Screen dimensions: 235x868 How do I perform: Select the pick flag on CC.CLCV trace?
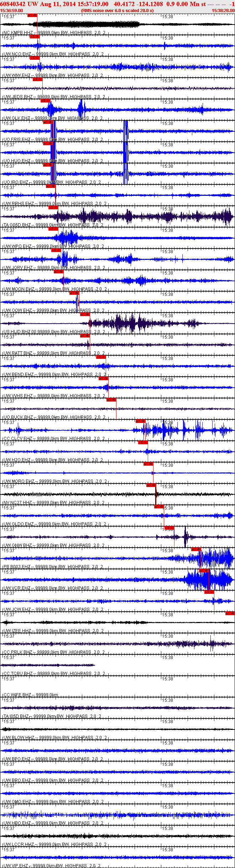click(x=140, y=421)
